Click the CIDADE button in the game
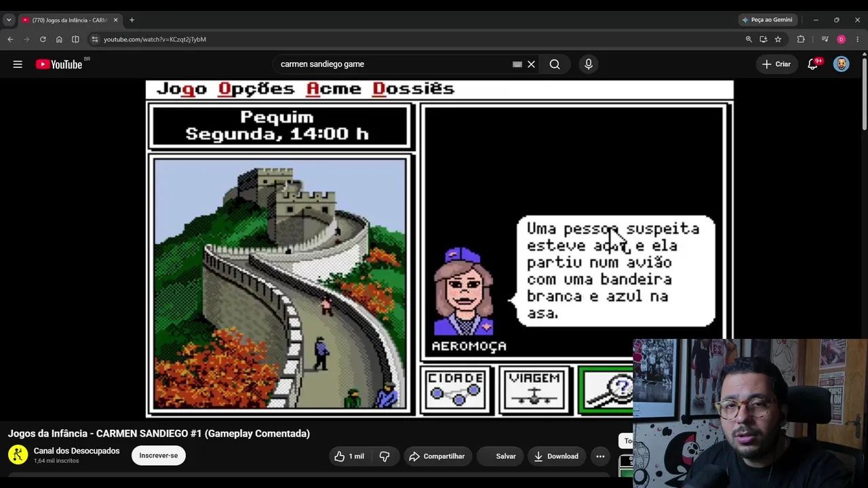 [456, 390]
